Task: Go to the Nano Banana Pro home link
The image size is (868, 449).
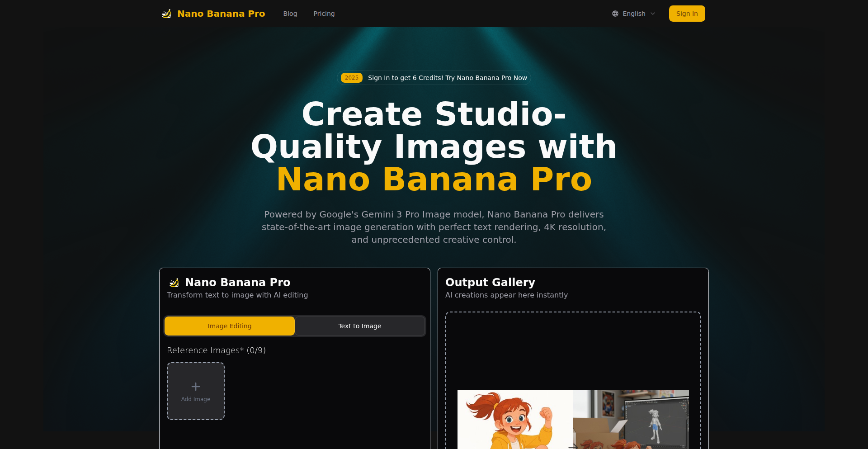Action: coord(213,14)
